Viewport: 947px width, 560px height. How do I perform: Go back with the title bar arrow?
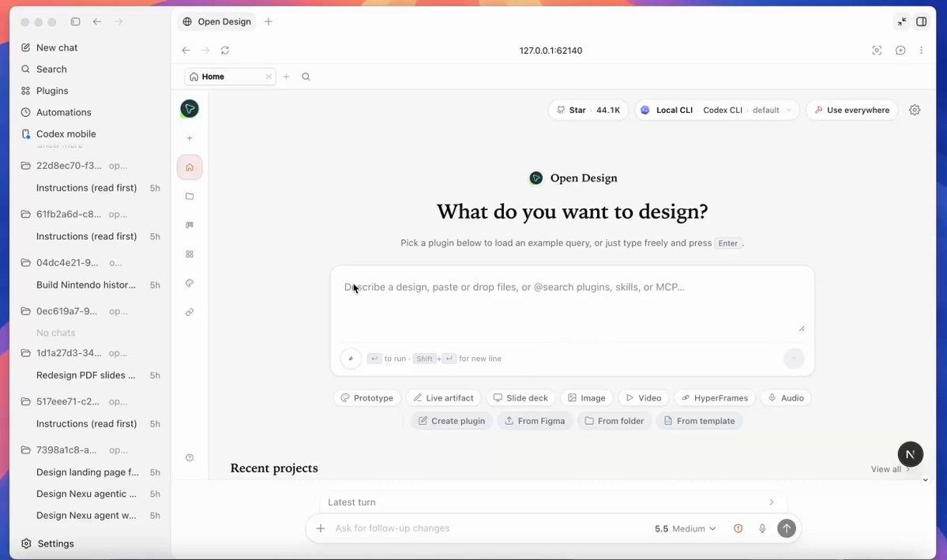(97, 22)
